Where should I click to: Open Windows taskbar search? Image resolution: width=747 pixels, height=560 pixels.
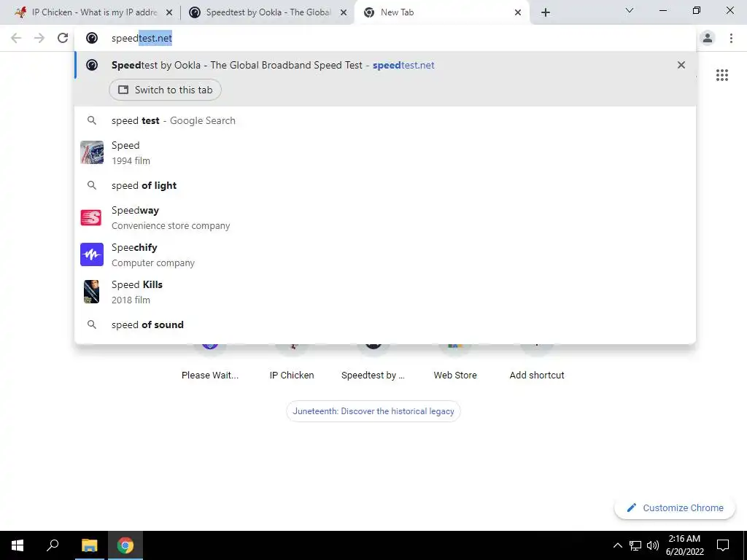coord(53,545)
